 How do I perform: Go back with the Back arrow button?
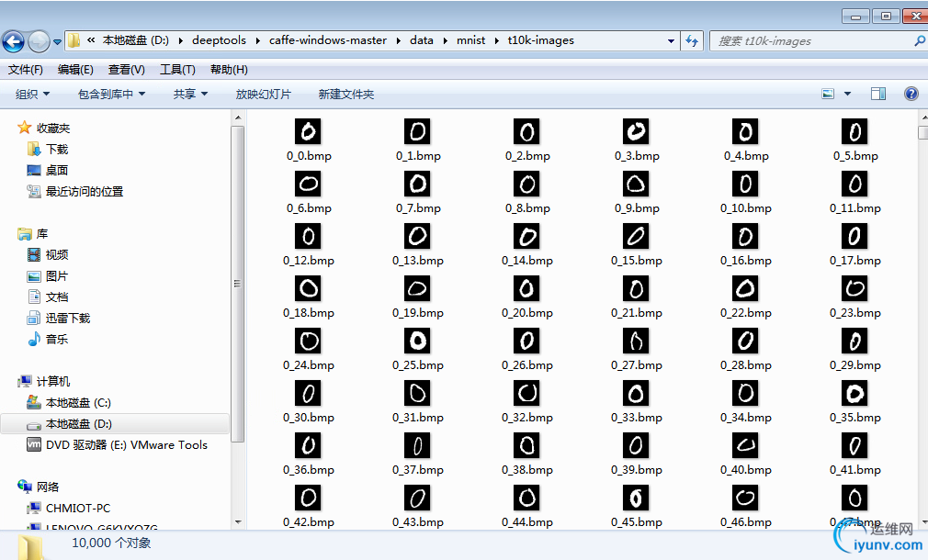tap(13, 41)
